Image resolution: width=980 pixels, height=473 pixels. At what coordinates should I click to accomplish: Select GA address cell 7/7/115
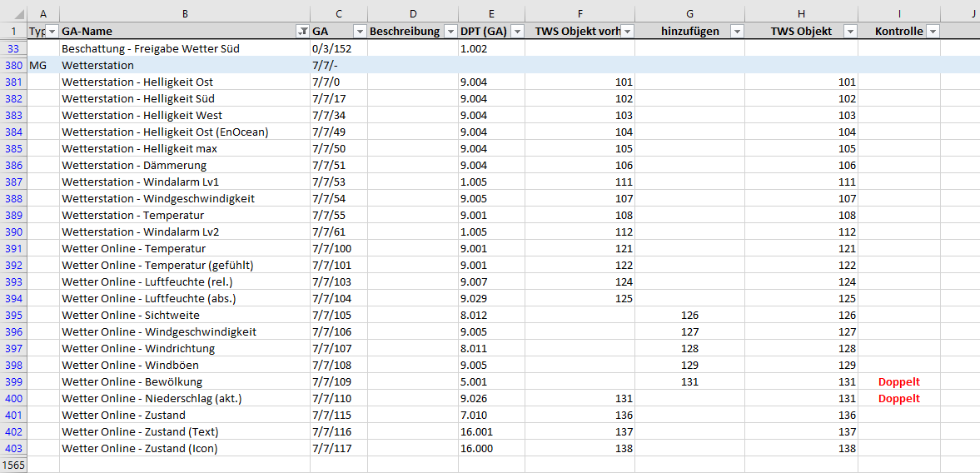pyautogui.click(x=339, y=415)
